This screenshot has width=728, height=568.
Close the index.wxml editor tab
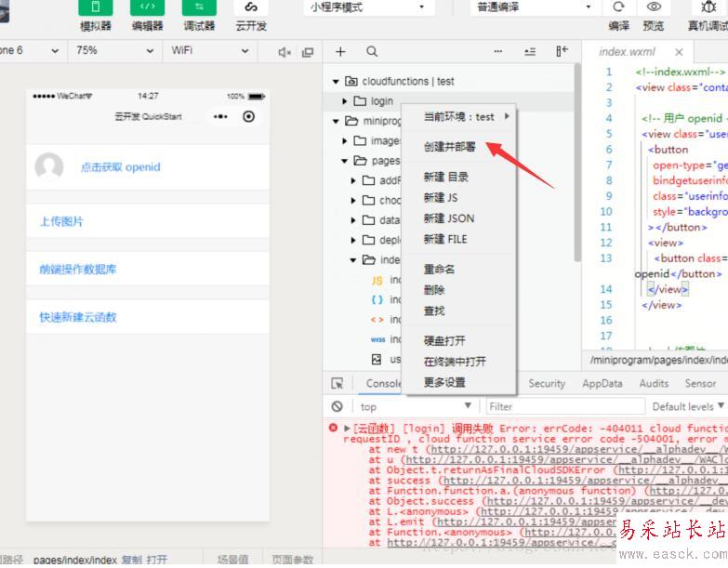click(679, 52)
